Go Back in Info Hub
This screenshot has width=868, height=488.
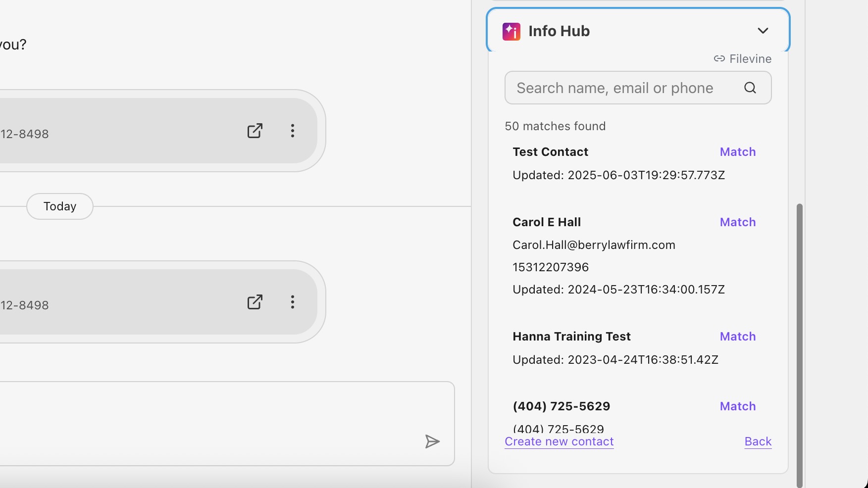pos(758,441)
